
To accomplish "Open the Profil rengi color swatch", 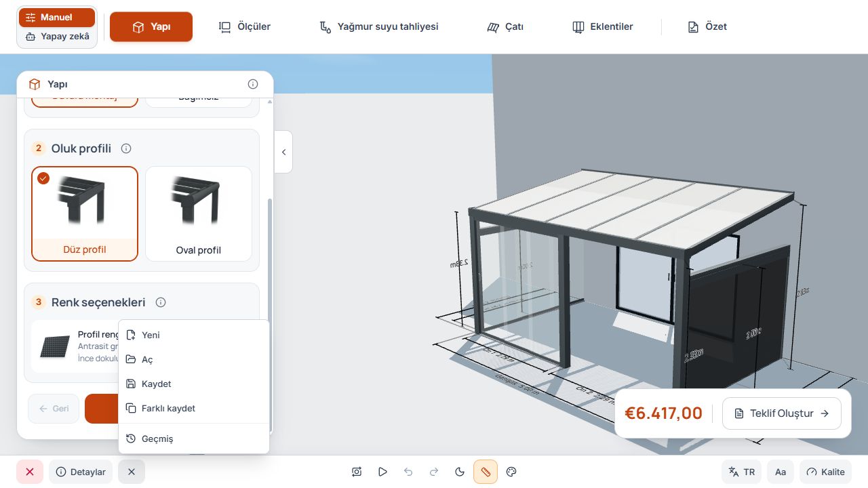I will [55, 346].
